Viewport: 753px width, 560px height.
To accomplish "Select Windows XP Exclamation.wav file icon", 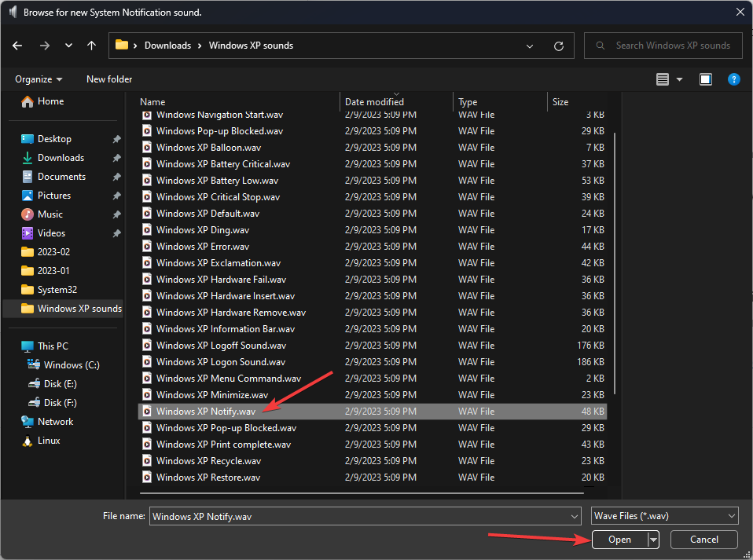I will pyautogui.click(x=147, y=263).
